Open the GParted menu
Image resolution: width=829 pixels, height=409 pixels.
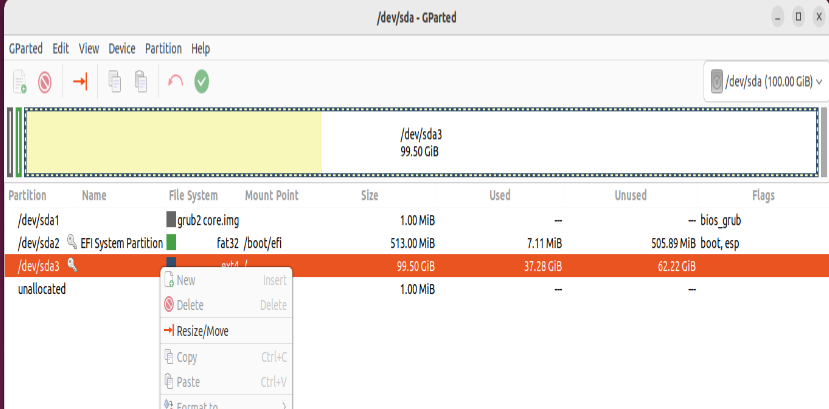[26, 49]
